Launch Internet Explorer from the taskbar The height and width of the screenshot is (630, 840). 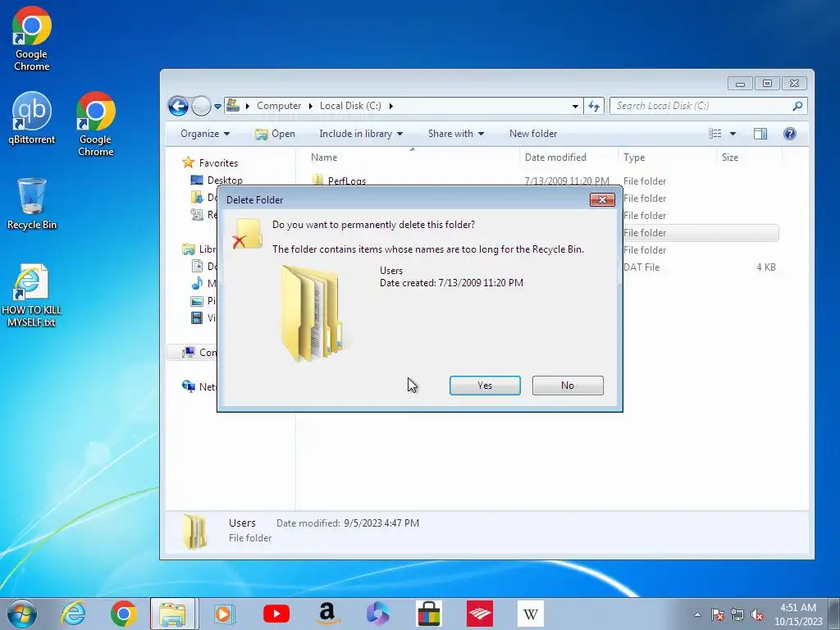73,614
